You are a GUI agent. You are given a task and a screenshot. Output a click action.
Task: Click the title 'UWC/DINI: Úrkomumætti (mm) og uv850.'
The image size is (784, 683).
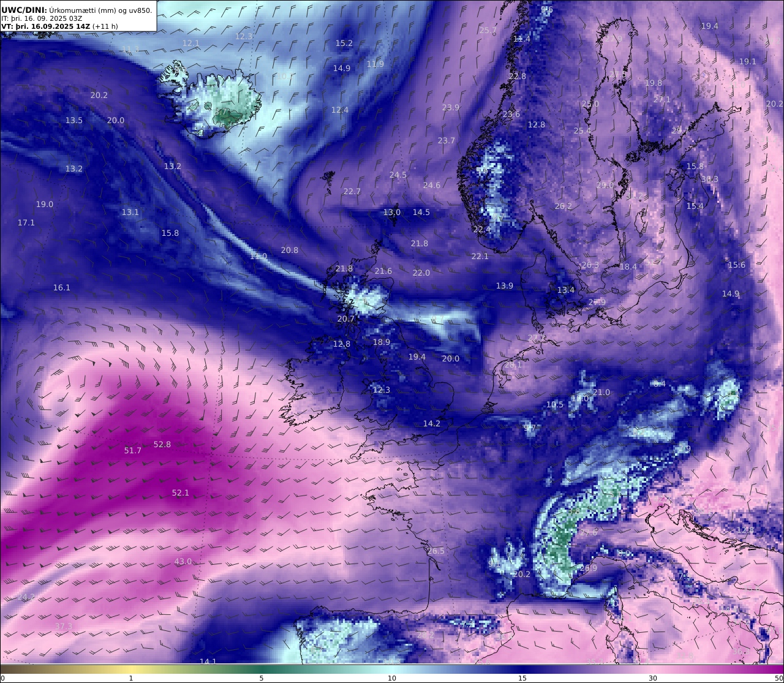(77, 10)
